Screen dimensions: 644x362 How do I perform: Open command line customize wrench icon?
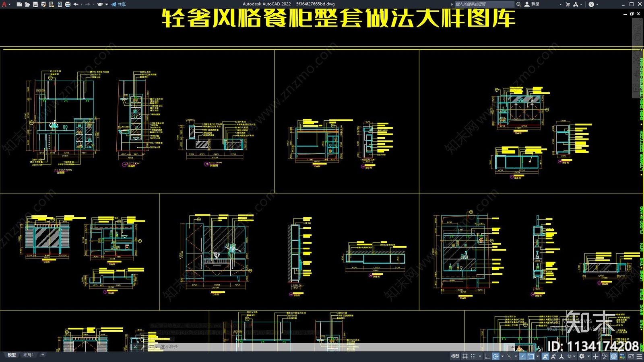(x=143, y=347)
